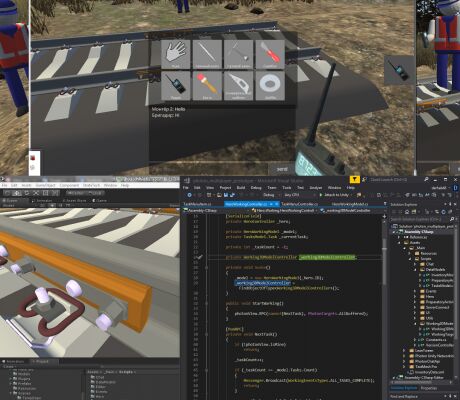Choose the hammer tool in the inventory
This screenshot has height=400, width=460.
pos(238,54)
